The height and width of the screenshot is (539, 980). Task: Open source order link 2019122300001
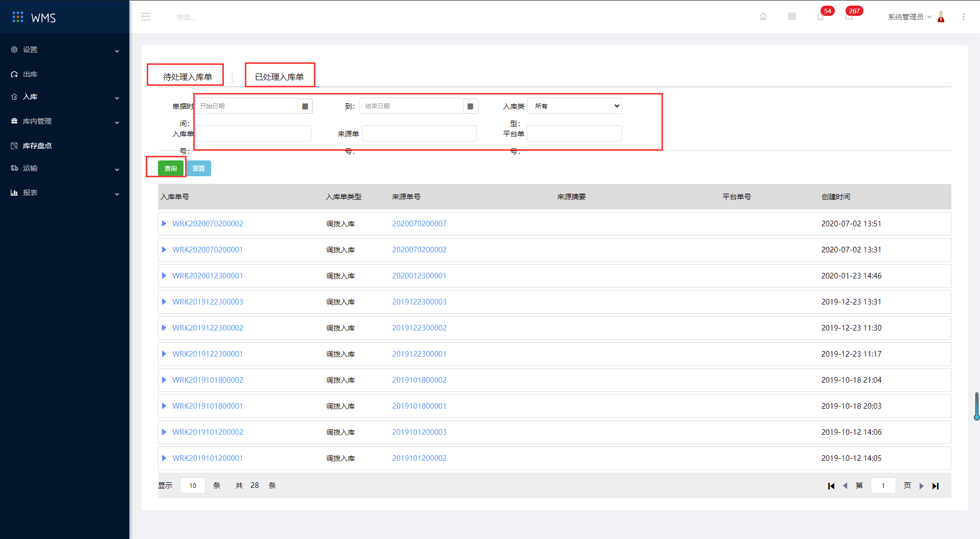[x=419, y=354]
